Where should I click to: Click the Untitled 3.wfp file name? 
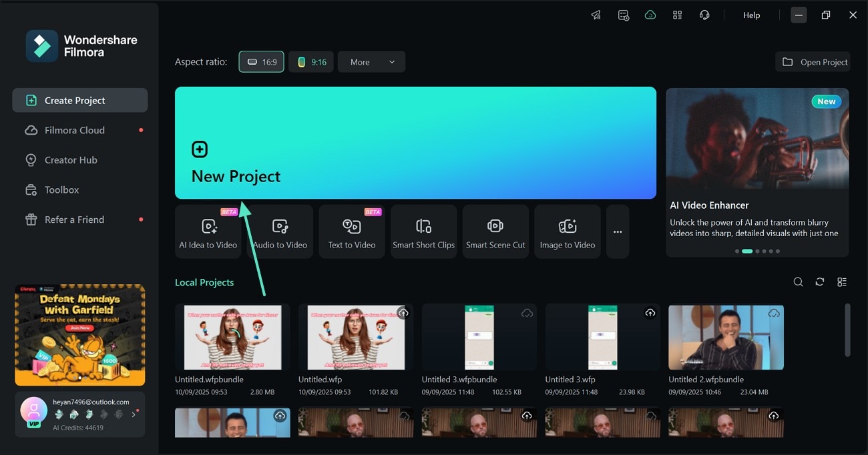pos(570,380)
